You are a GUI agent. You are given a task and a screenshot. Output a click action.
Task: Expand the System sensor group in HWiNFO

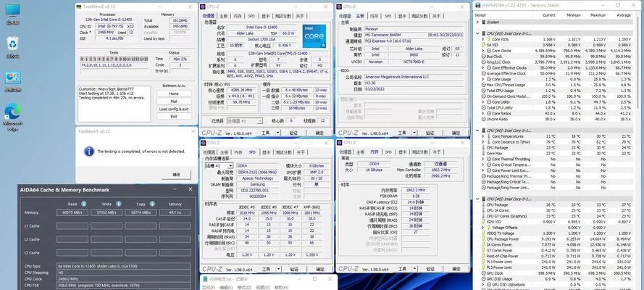pos(477,22)
